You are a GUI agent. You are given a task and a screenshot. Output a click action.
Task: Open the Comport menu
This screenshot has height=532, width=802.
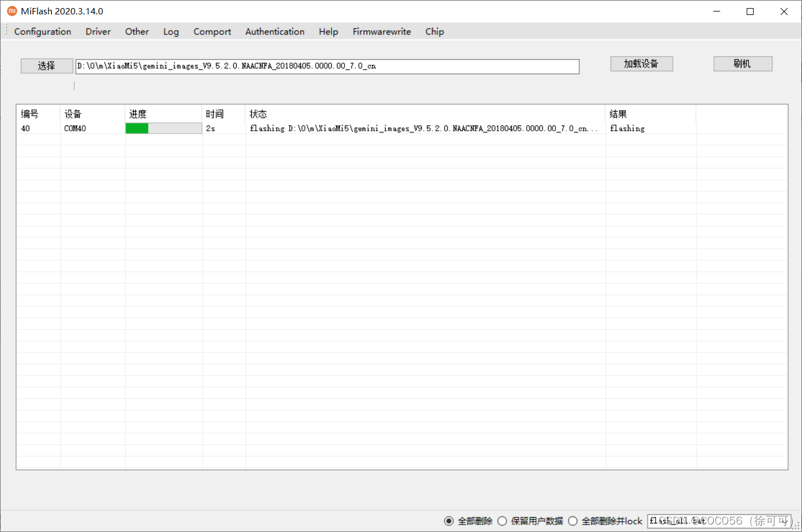[x=212, y=32]
